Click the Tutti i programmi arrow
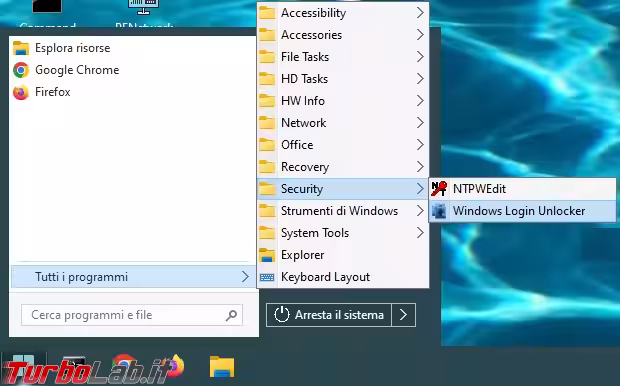This screenshot has height=386, width=620. click(245, 277)
